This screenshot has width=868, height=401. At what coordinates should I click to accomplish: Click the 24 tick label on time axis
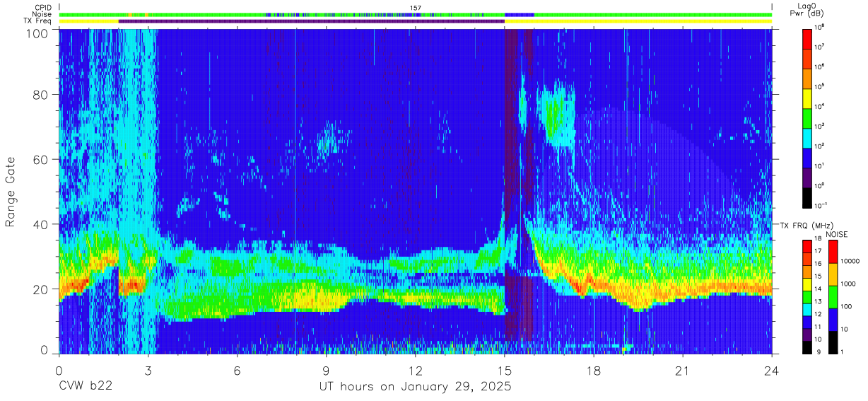coord(771,370)
